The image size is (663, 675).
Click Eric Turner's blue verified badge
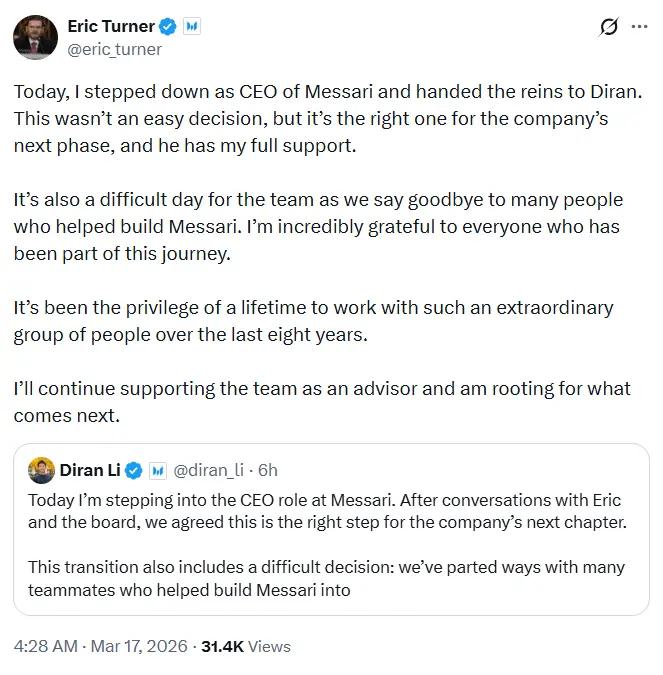click(169, 27)
